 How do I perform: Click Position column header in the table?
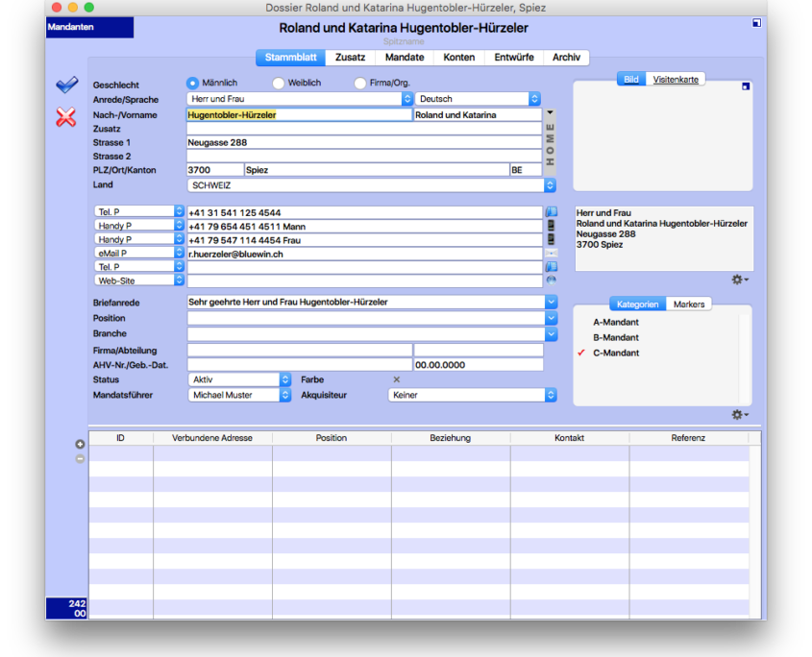tap(332, 438)
